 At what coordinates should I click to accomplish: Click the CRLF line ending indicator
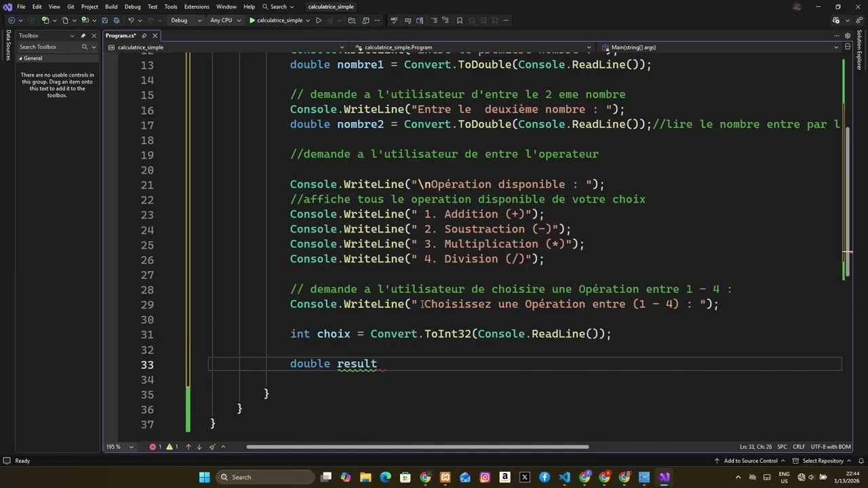tap(799, 447)
